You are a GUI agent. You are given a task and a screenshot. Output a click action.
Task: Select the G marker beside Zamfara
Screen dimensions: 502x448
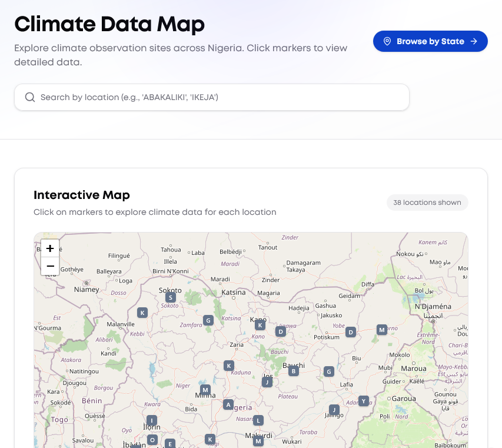coord(208,320)
